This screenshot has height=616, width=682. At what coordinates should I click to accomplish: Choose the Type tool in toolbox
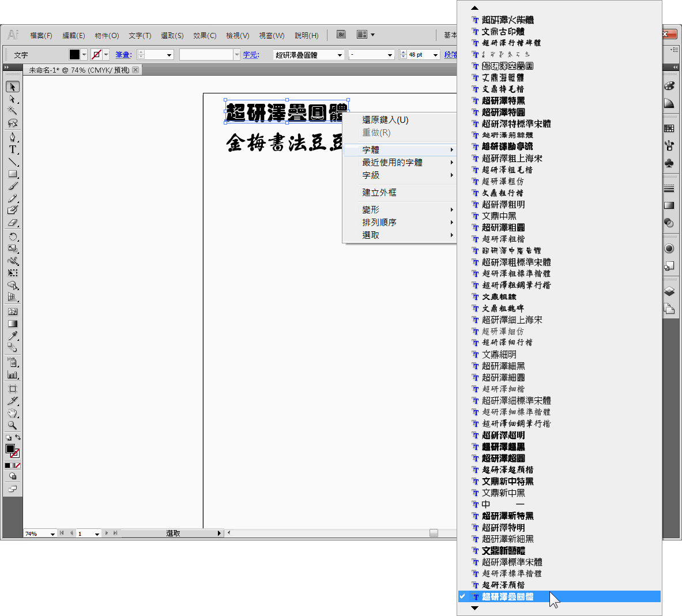[x=12, y=149]
